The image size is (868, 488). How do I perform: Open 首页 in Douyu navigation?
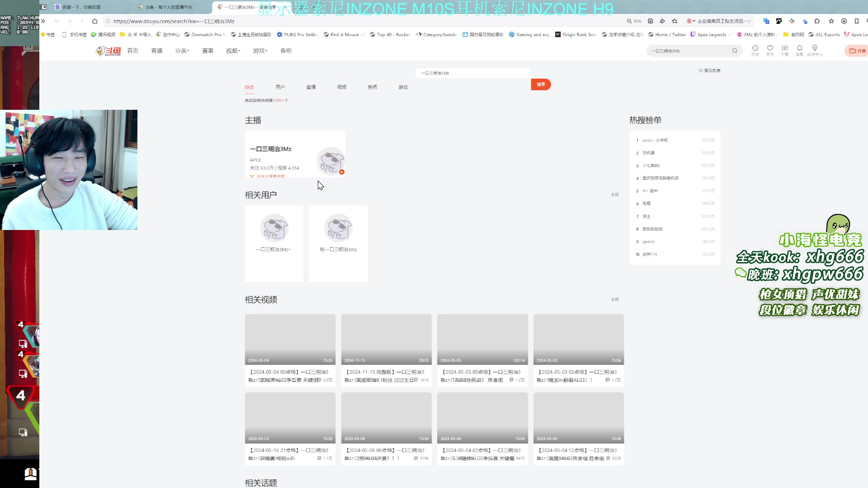[133, 51]
